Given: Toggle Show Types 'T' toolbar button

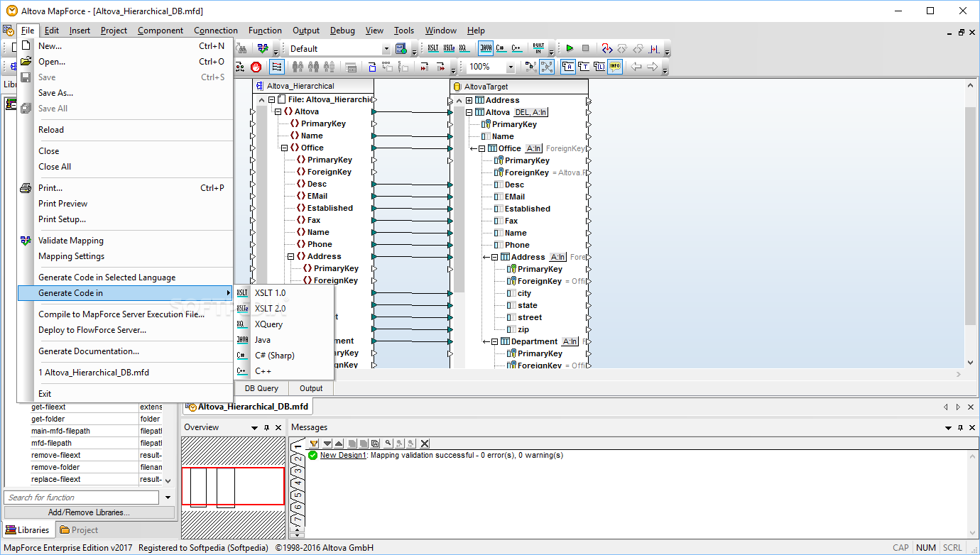Looking at the screenshot, I should pos(584,67).
